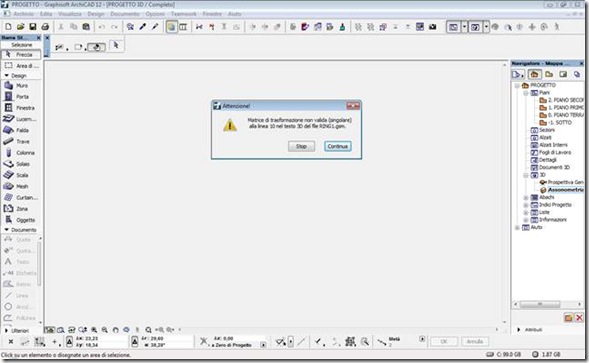
Task: Open the navigator project chooser dropdown
Action: (518, 74)
